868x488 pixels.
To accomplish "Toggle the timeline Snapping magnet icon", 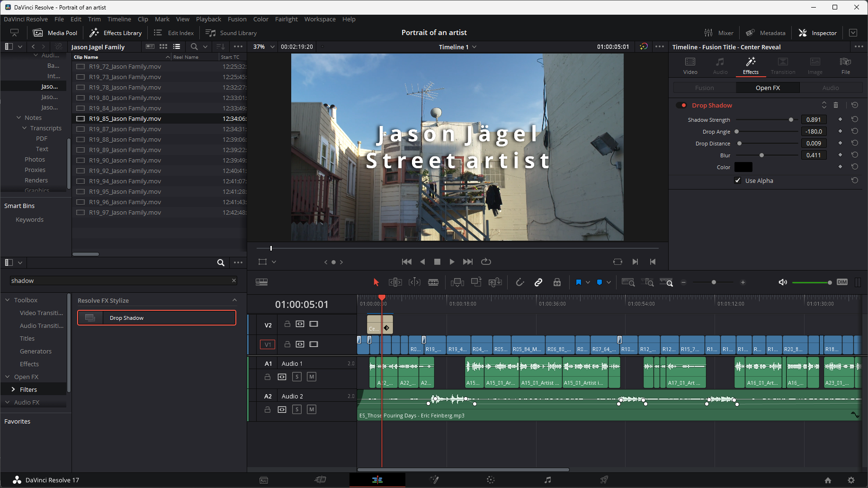I will pos(520,282).
